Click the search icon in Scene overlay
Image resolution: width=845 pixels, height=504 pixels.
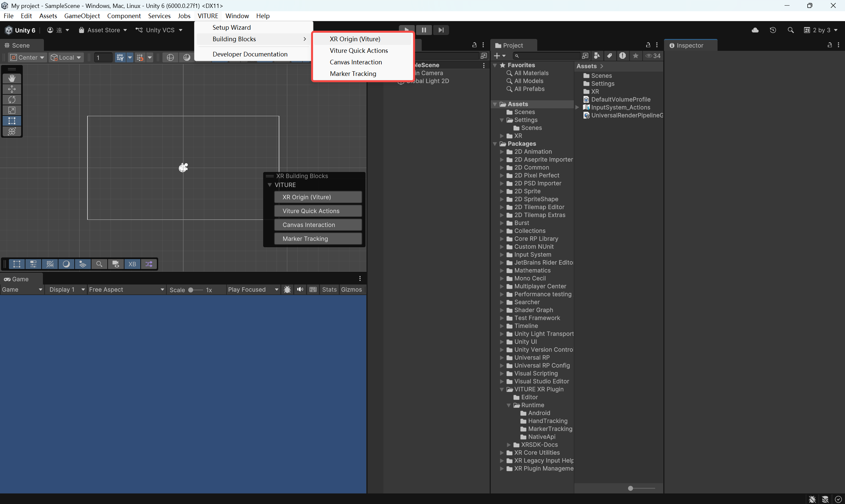99,264
